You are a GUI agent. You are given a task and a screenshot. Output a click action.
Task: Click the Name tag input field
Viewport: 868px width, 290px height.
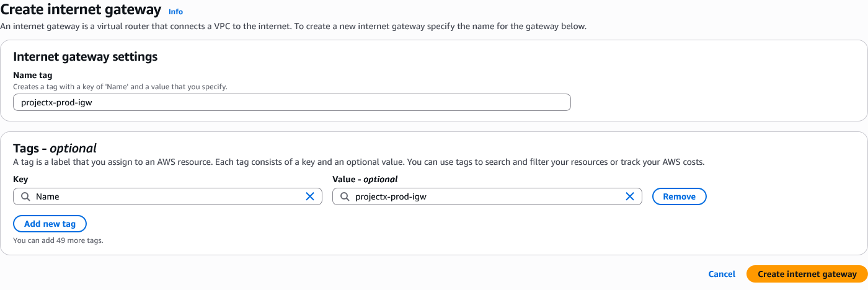pyautogui.click(x=291, y=102)
